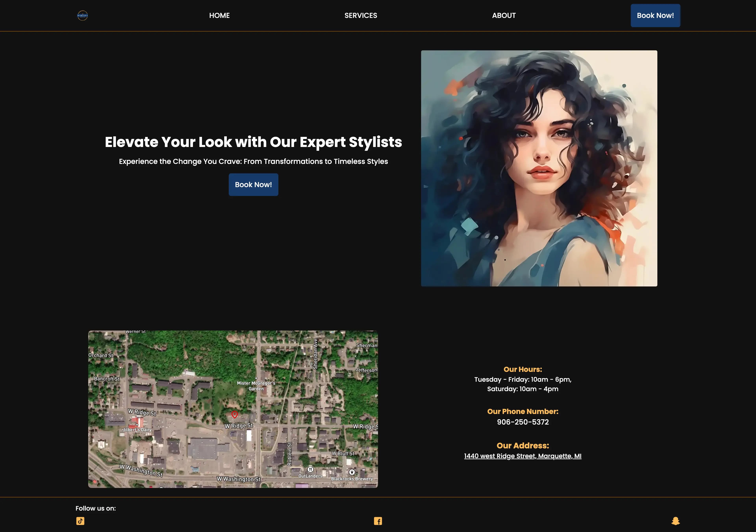Click the Mister McGregor's Garden map label
This screenshot has height=532, width=756.
click(x=256, y=386)
